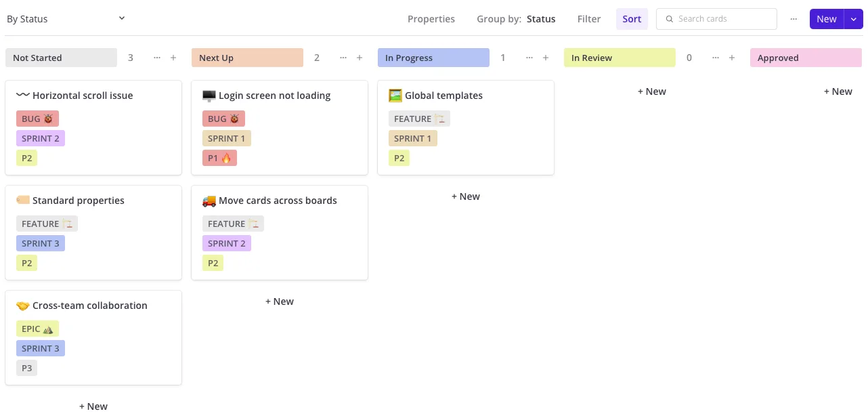Add new card below Not Started list

pos(93,406)
